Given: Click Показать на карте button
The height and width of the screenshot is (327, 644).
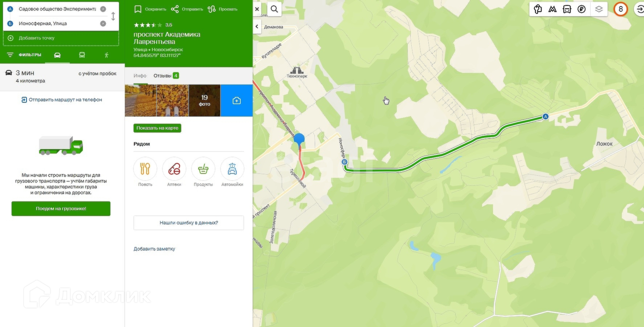Looking at the screenshot, I should pyautogui.click(x=157, y=128).
